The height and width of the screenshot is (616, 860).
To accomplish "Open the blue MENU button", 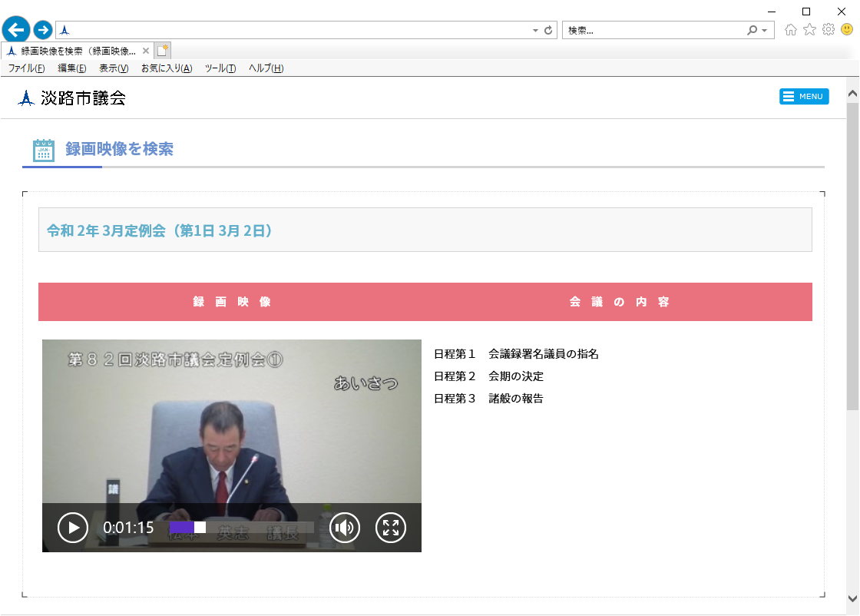I will click(x=804, y=97).
